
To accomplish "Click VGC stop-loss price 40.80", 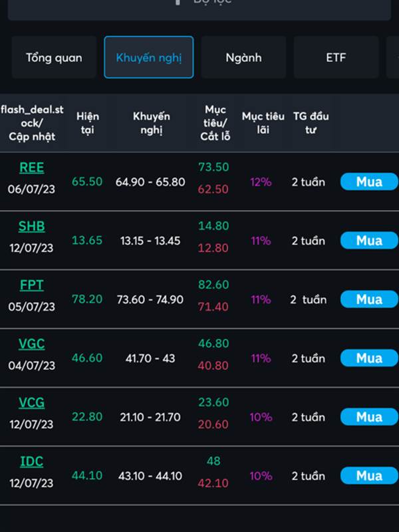I will click(x=213, y=365).
